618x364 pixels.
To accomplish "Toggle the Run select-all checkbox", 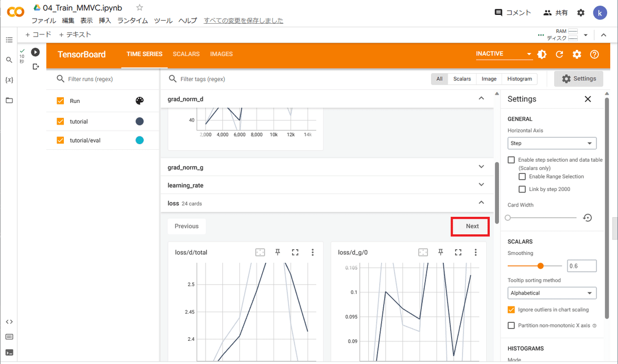I will pyautogui.click(x=60, y=101).
